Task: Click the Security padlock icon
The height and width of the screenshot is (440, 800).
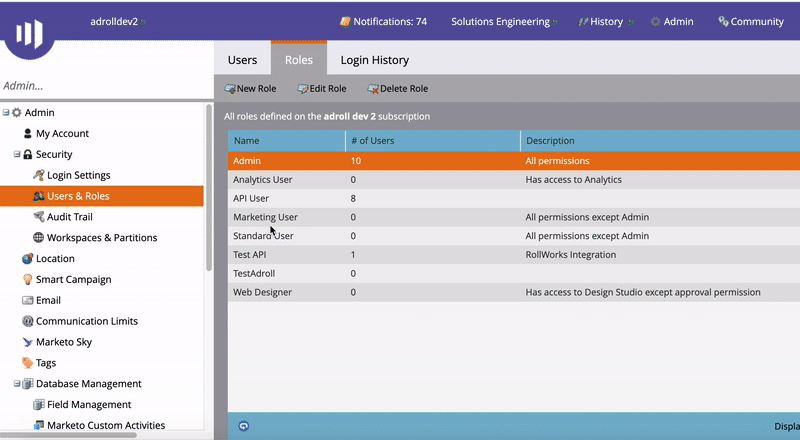Action: 28,154
